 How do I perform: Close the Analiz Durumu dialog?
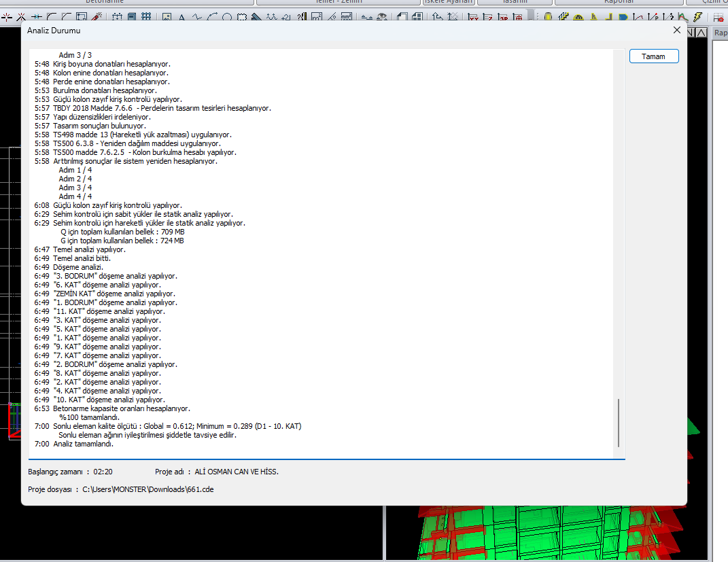pyautogui.click(x=676, y=30)
